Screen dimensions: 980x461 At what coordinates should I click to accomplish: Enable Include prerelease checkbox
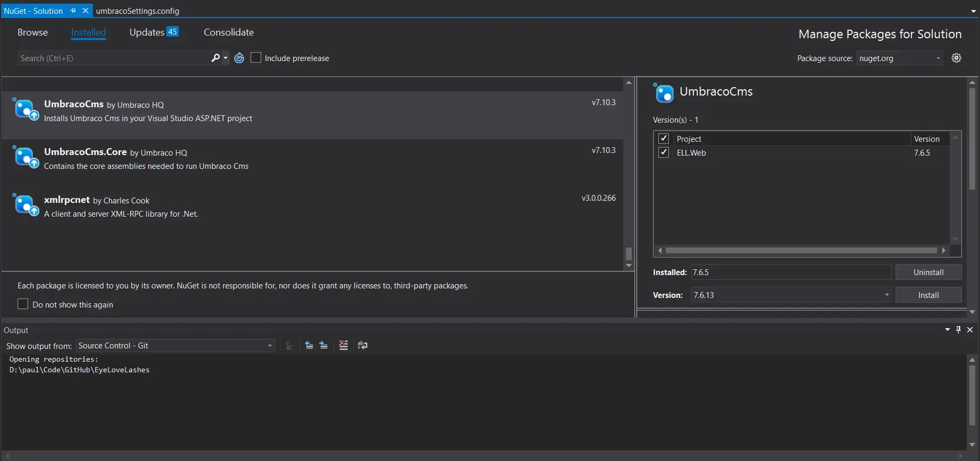click(256, 58)
